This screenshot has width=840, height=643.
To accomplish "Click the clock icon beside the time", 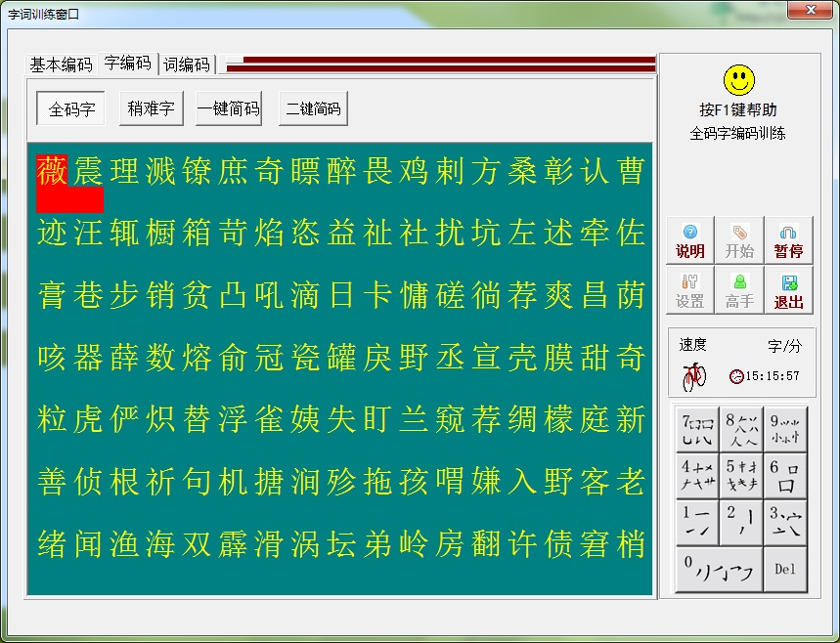I will point(736,376).
